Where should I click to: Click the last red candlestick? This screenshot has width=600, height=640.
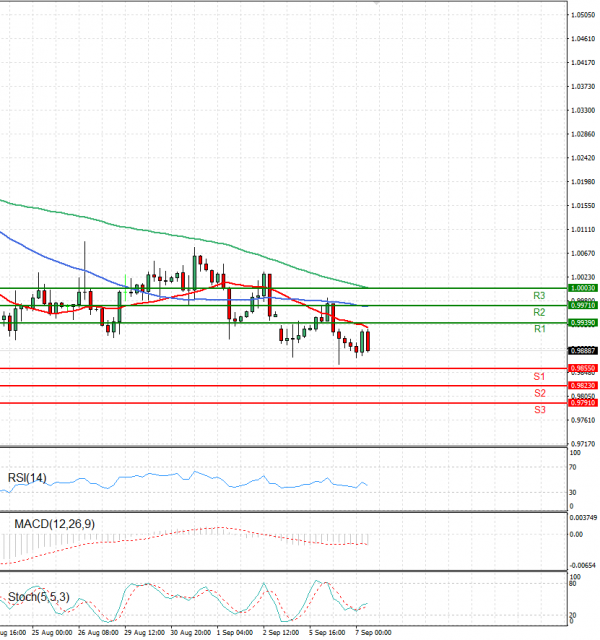click(368, 341)
